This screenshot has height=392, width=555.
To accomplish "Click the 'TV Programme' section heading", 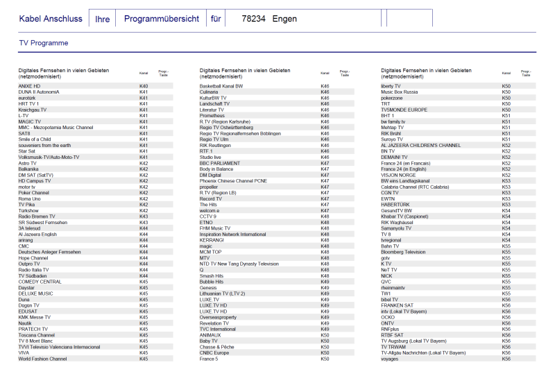I will (44, 43).
